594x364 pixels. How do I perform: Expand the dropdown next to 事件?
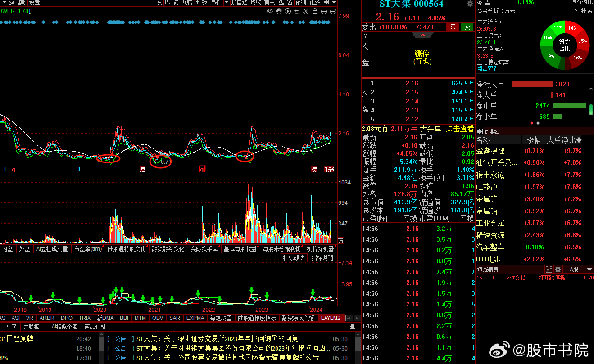(x=227, y=3)
